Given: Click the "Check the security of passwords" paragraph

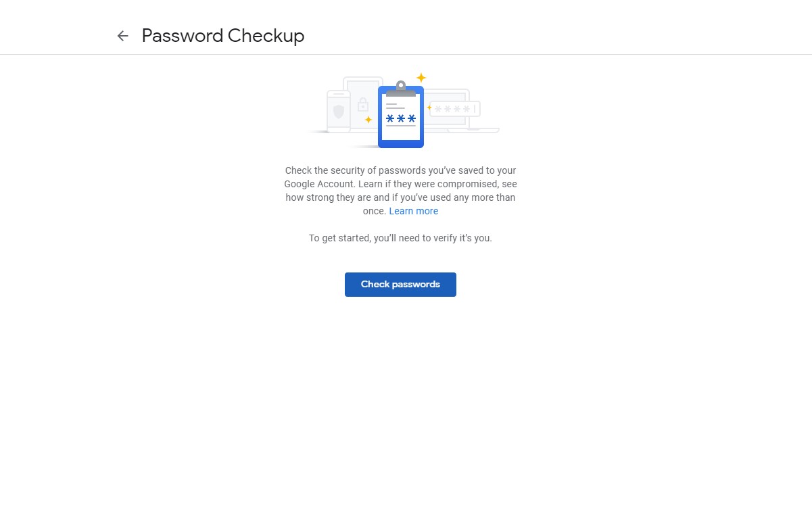Looking at the screenshot, I should click(x=400, y=191).
